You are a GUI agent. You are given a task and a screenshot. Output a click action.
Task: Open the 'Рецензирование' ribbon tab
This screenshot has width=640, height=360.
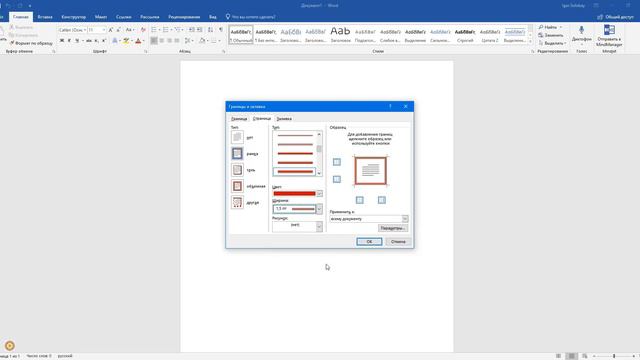point(184,17)
